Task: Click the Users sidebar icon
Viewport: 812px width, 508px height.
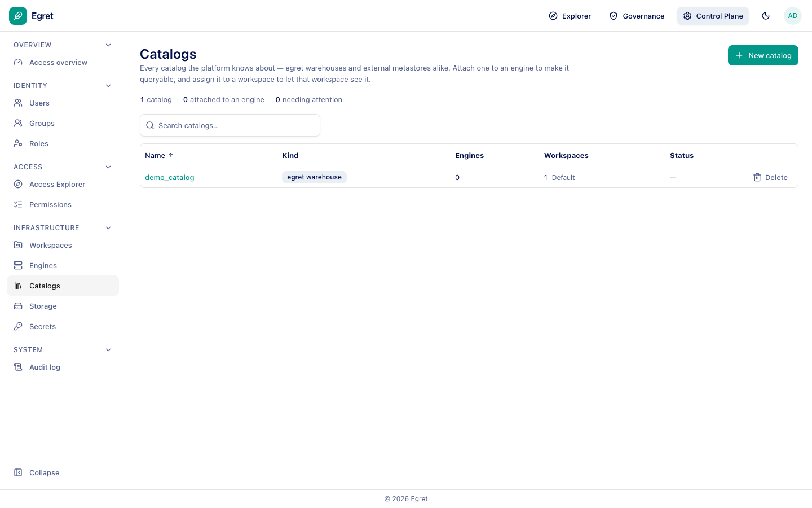Action: click(x=18, y=103)
